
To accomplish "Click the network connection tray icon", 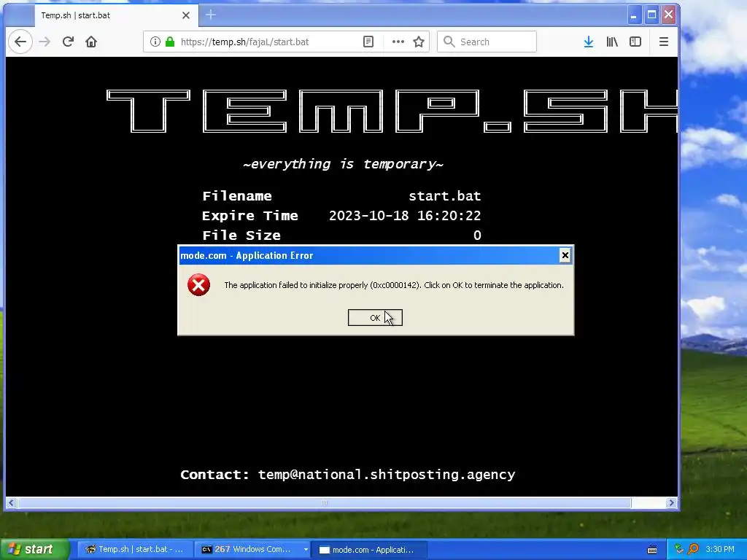I will tap(679, 549).
